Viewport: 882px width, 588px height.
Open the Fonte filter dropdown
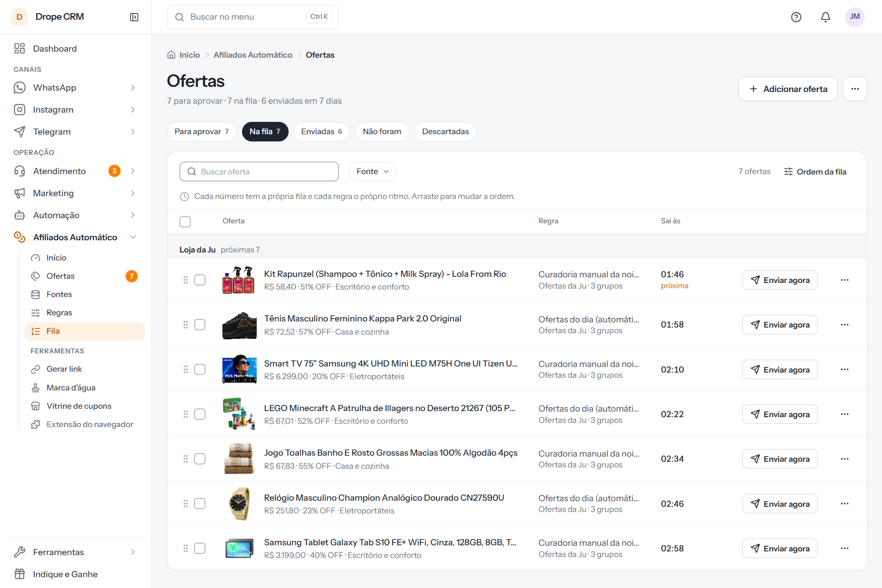pos(373,172)
